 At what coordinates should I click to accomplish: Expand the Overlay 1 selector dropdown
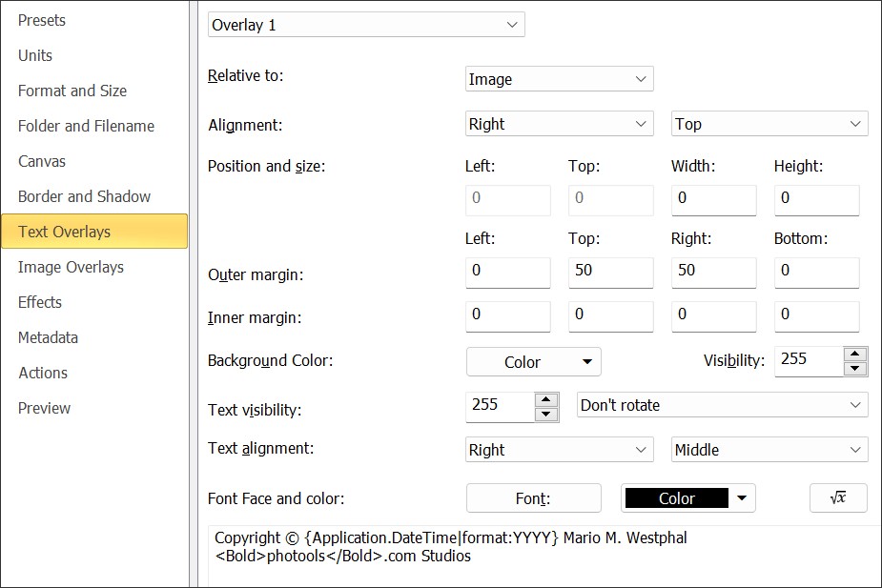click(x=366, y=25)
